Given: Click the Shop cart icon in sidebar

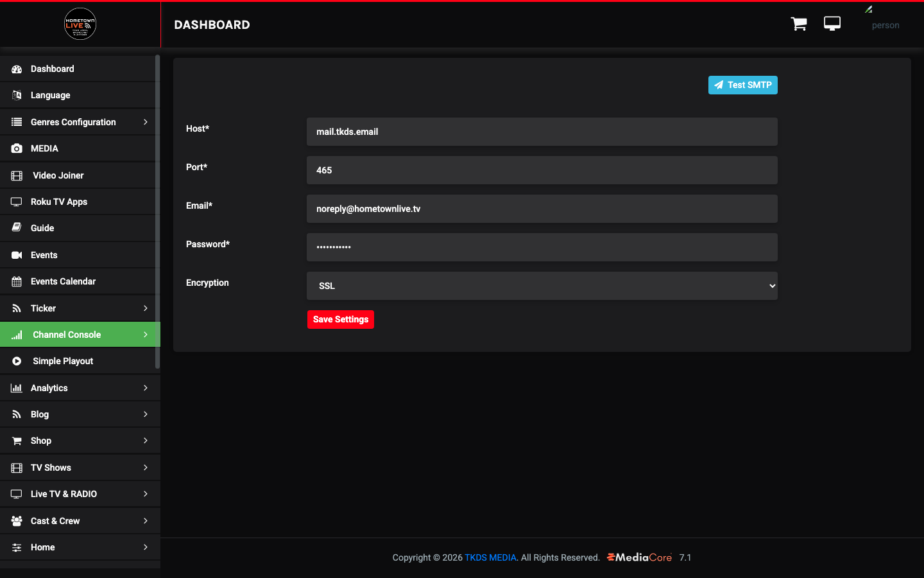Looking at the screenshot, I should tap(17, 441).
